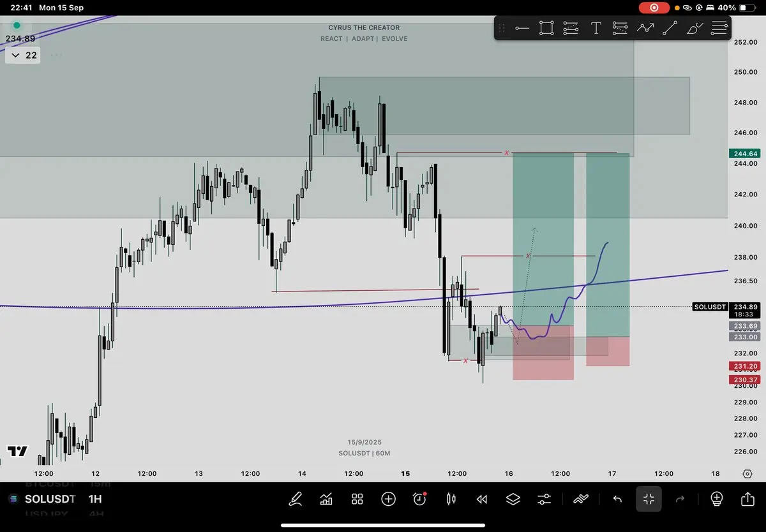Open the chart layout grid selector
766x532 pixels.
pos(357,499)
